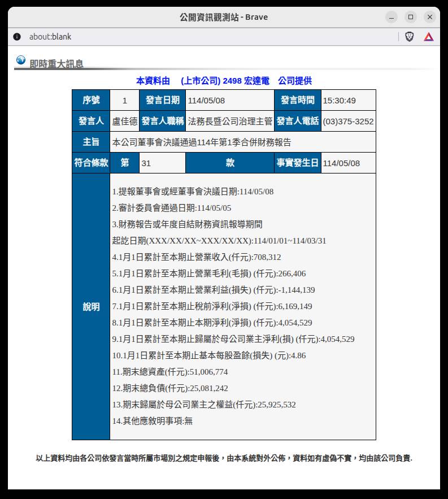Select the 發言時間 header cell
The height and width of the screenshot is (499, 448).
click(x=298, y=100)
